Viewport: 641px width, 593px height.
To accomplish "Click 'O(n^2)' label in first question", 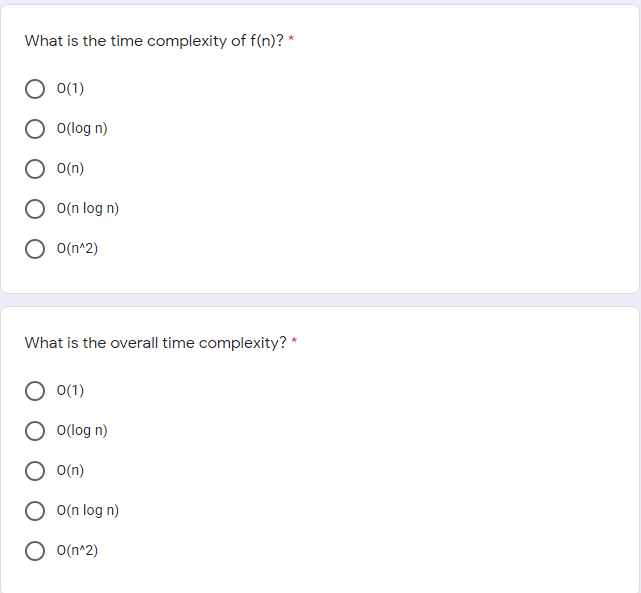I will pos(77,249).
